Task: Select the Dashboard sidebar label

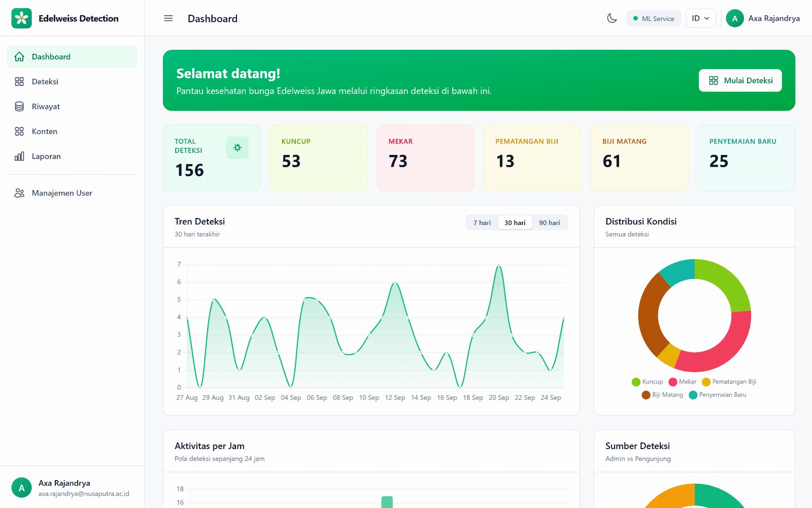Action: pyautogui.click(x=51, y=56)
